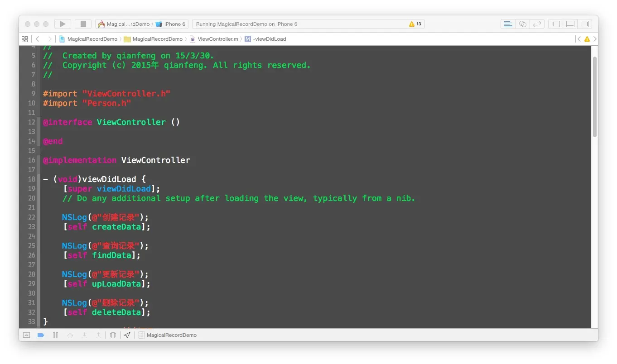Open the 13 warnings indicator in toolbar
Image resolution: width=617 pixels, height=364 pixels.
point(415,24)
